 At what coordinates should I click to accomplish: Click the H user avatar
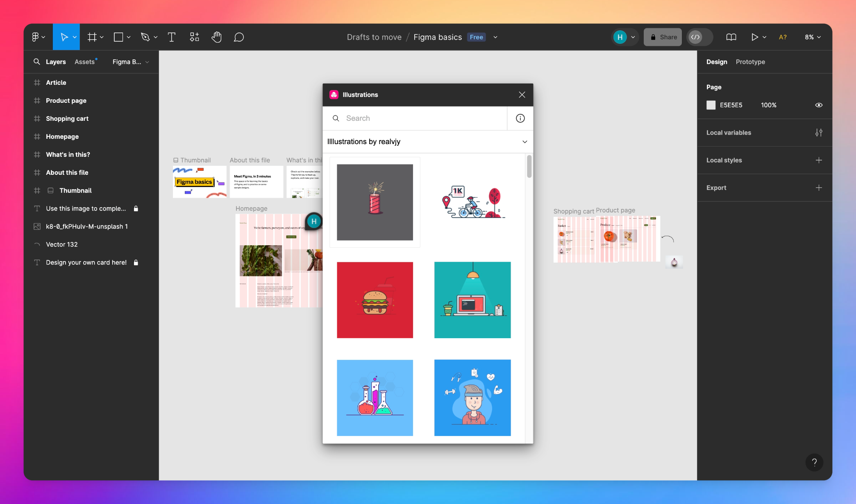(620, 37)
